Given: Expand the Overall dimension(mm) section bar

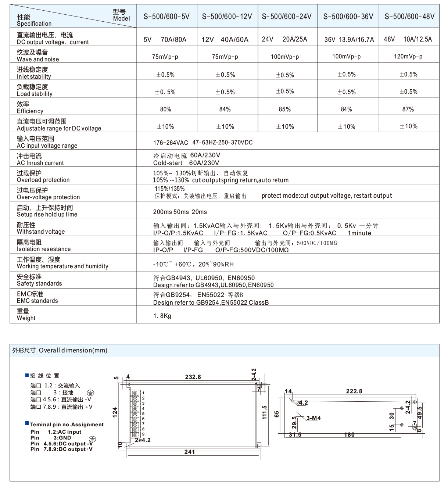Looking at the screenshot, I should tap(59, 351).
